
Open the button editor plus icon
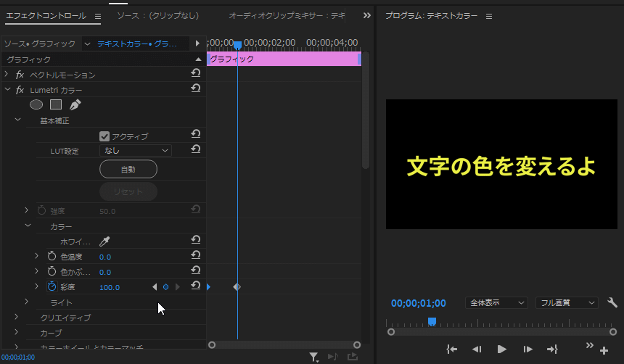click(x=604, y=350)
